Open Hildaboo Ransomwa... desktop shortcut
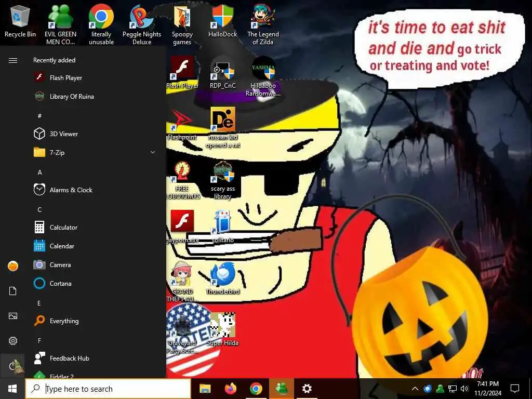The image size is (532, 399). (x=263, y=77)
